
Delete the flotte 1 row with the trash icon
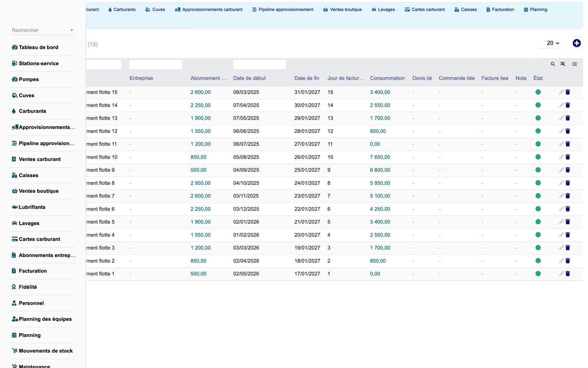coord(568,274)
